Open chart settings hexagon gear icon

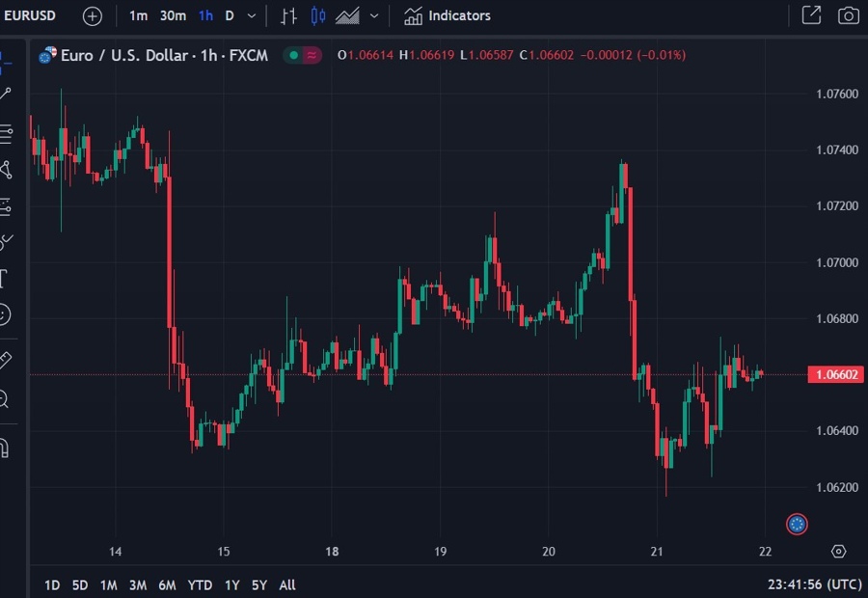838,551
